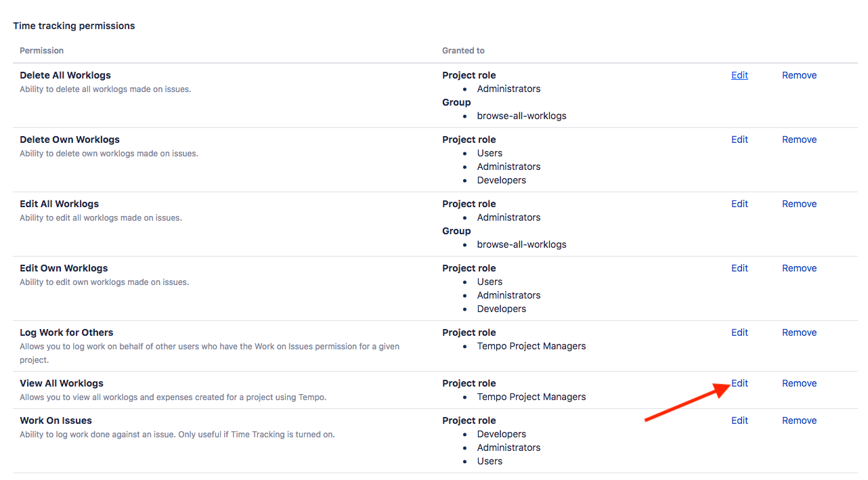
Task: Click the Time tracking permissions heading
Action: (74, 26)
